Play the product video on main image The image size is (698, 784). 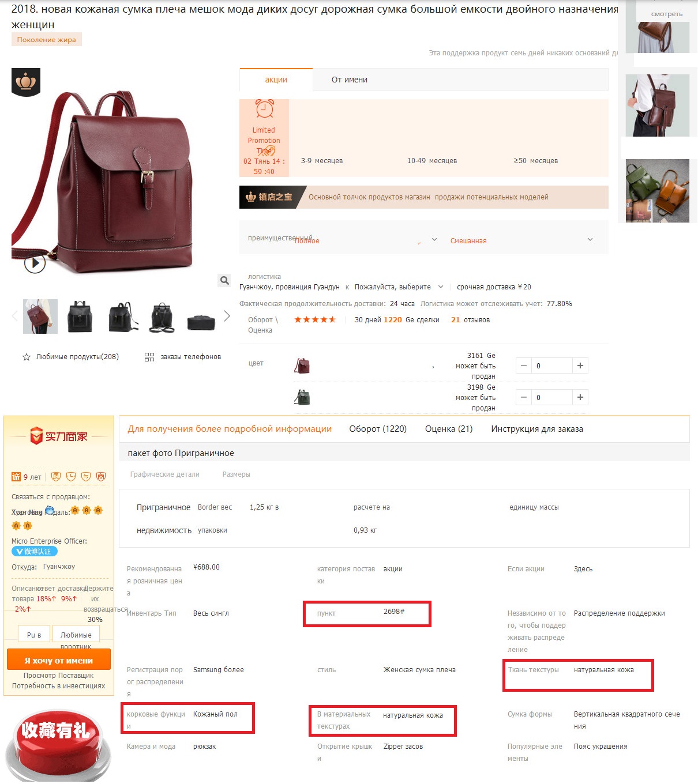coord(35,263)
